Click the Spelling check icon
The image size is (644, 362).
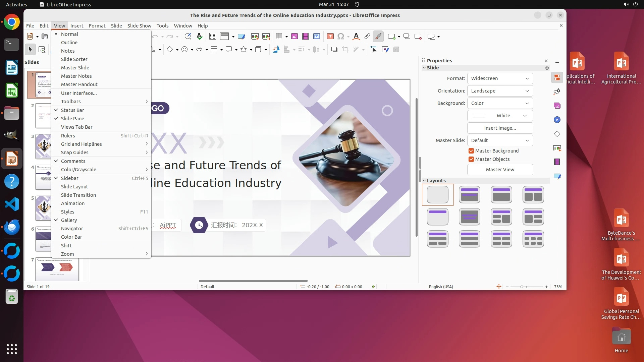click(x=200, y=37)
